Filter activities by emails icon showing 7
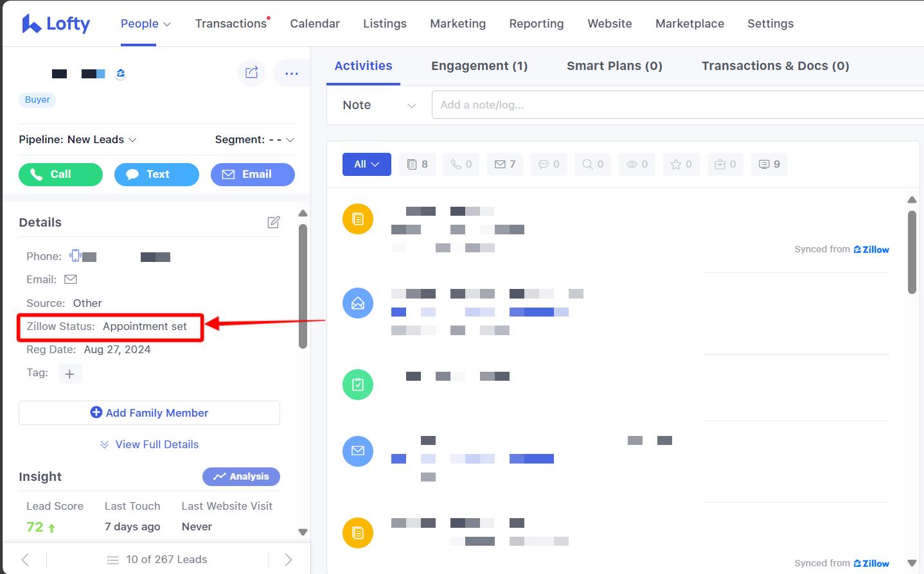 pyautogui.click(x=504, y=164)
